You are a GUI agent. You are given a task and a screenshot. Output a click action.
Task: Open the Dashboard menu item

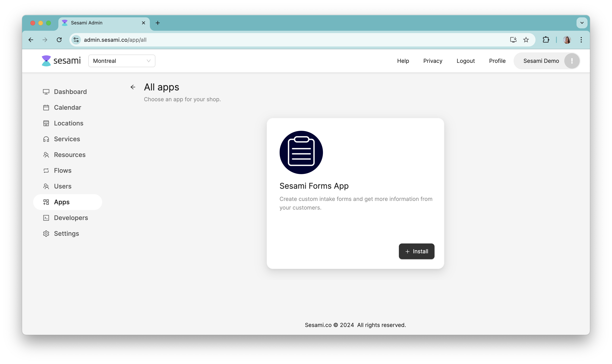(x=67, y=92)
